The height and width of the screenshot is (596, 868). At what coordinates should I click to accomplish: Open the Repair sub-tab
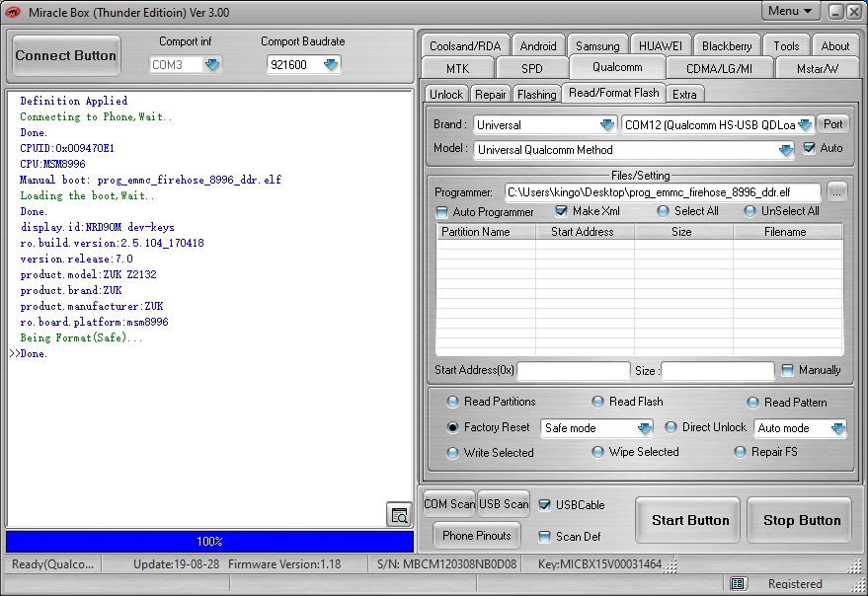point(491,95)
